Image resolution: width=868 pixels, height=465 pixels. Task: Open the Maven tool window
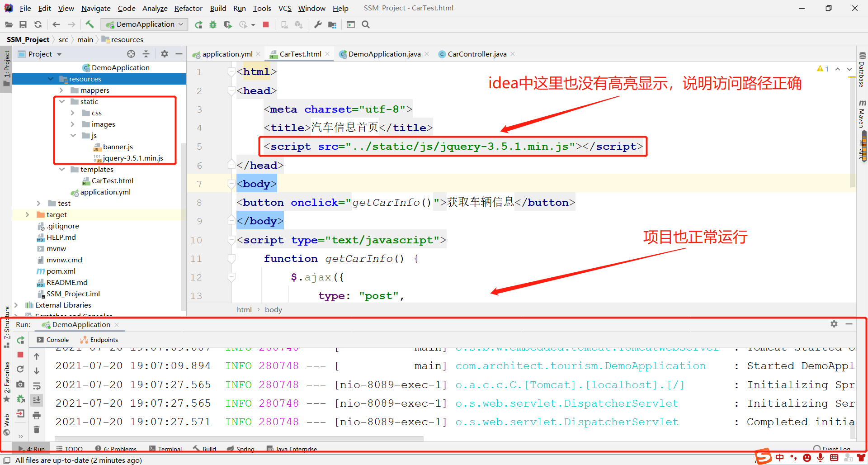click(x=862, y=114)
